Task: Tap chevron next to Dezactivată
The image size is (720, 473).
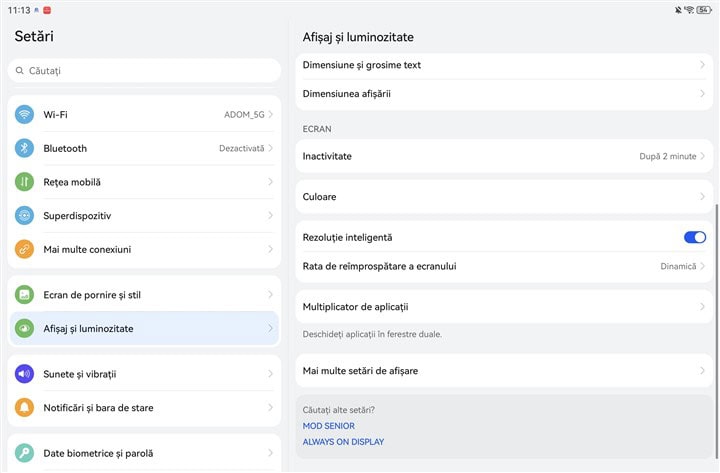Action: [270, 148]
